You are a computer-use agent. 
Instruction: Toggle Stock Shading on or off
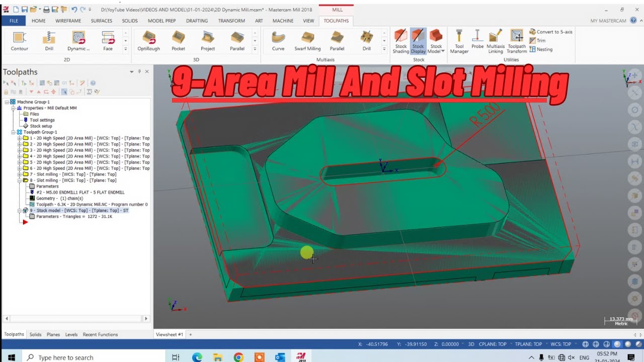point(400,41)
